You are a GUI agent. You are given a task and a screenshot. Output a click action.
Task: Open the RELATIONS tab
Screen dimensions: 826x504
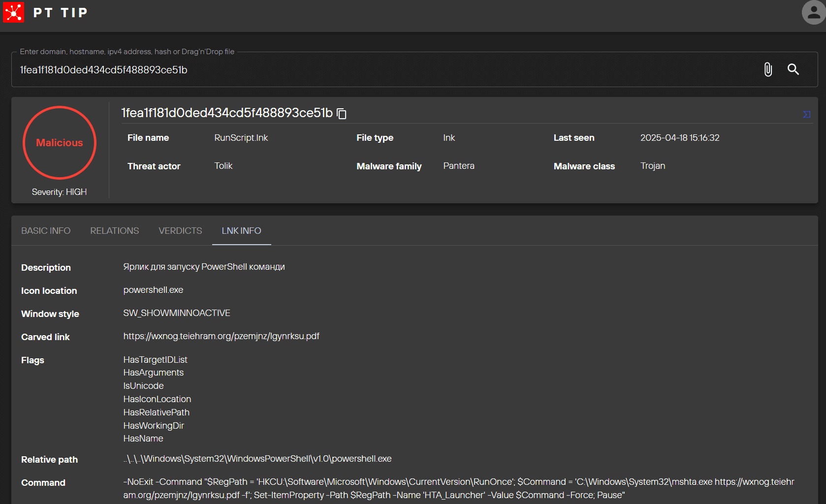[115, 231]
